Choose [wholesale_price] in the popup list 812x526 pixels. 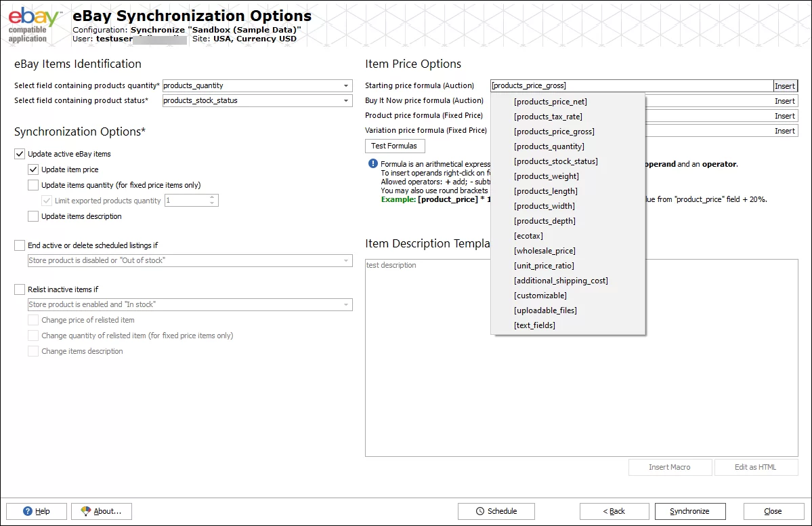tap(544, 251)
